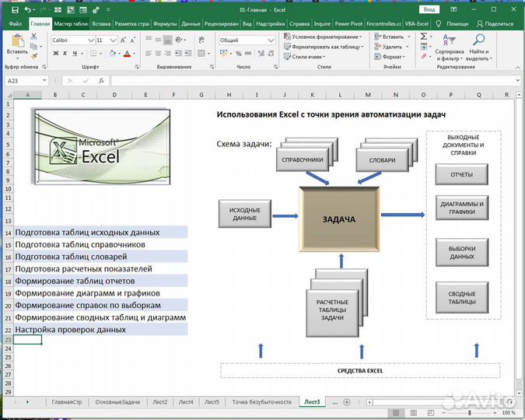Open the Общий number format dropdown
This screenshot has width=525, height=420.
click(x=271, y=40)
